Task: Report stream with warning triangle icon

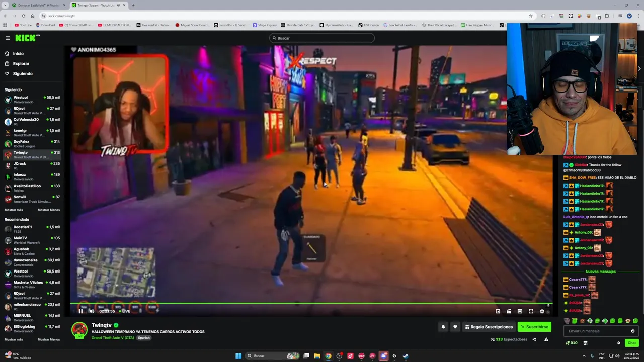Action: pos(546,339)
